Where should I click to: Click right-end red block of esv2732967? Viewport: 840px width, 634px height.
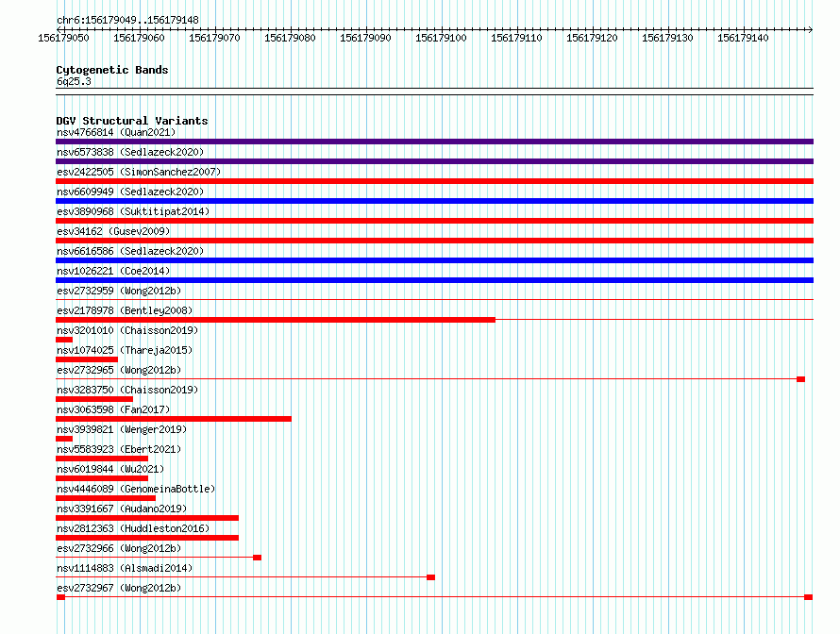pyautogui.click(x=809, y=597)
